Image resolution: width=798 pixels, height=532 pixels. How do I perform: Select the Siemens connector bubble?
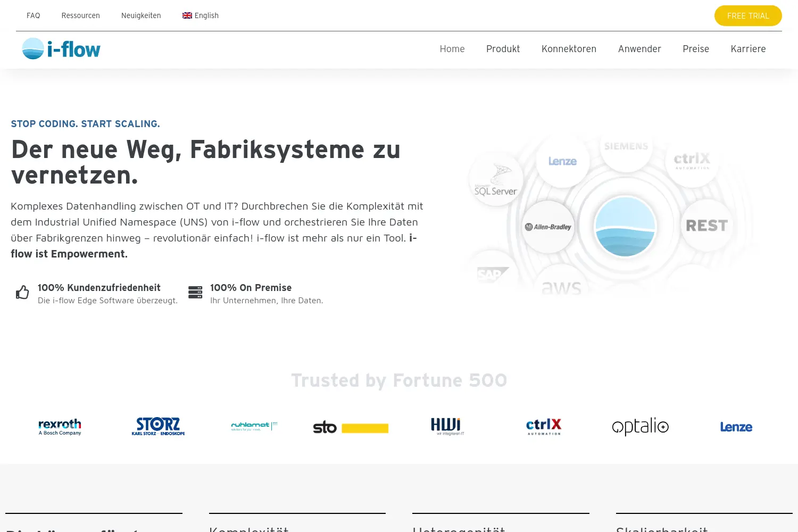(626, 147)
